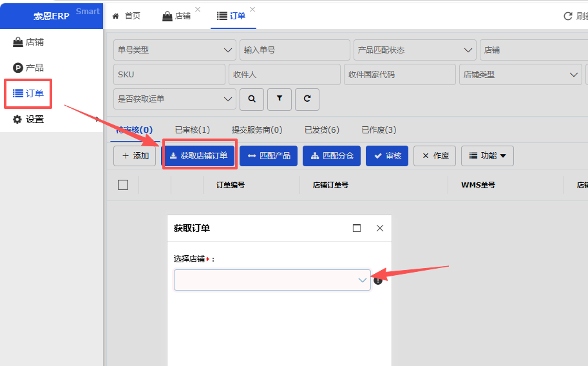The image size is (588, 366).
Task: Open the 选择店铺 dropdown in dialog
Action: [272, 280]
